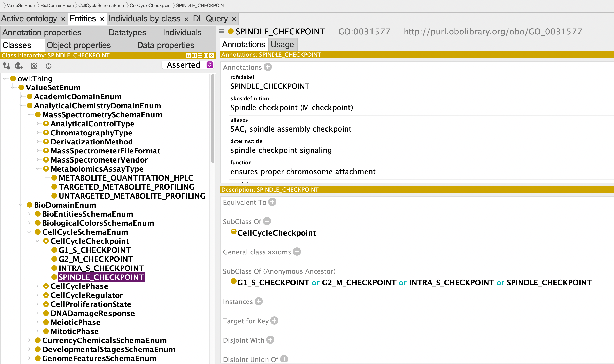Click the Delete selected class icon
The height and width of the screenshot is (364, 614).
(x=34, y=66)
